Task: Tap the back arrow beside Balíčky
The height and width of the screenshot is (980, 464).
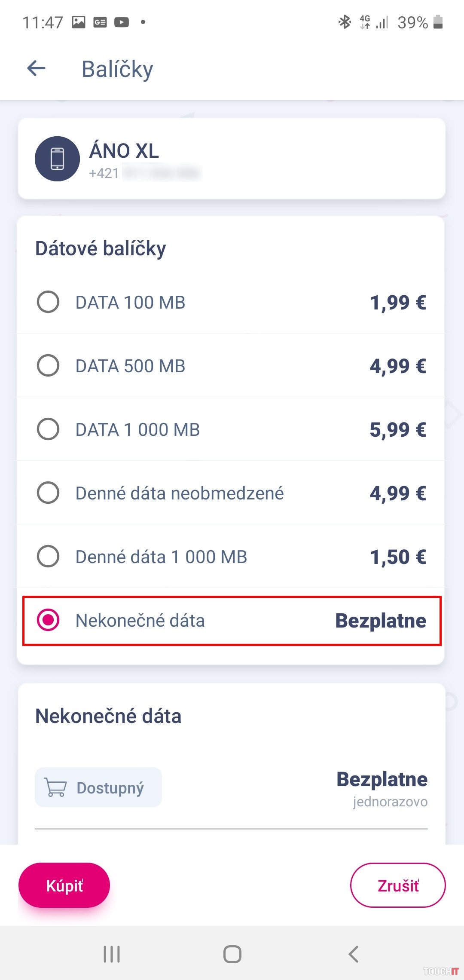Action: tap(36, 68)
